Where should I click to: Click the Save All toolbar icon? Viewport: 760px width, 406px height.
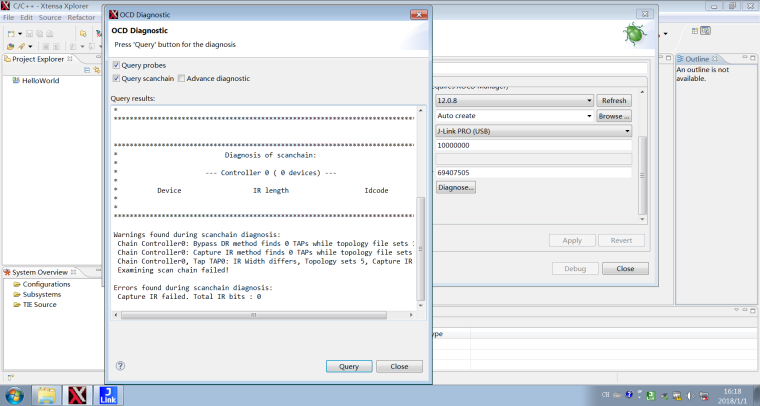click(x=39, y=33)
